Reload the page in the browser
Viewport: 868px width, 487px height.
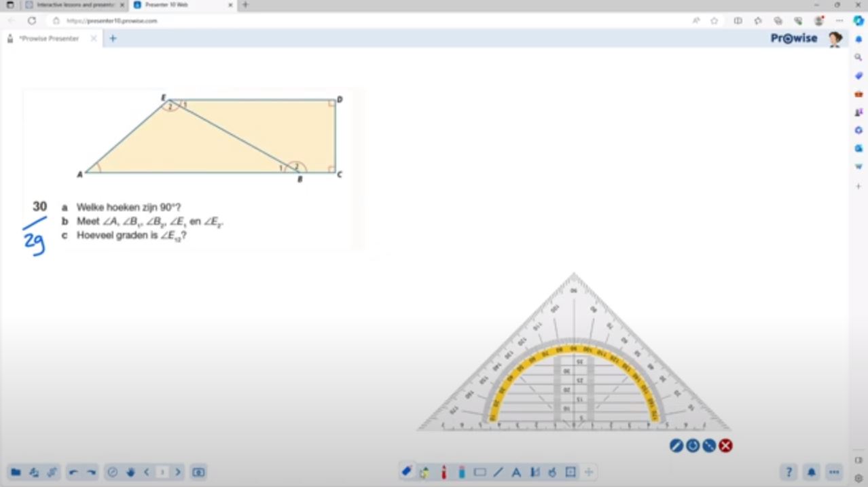[x=31, y=21]
